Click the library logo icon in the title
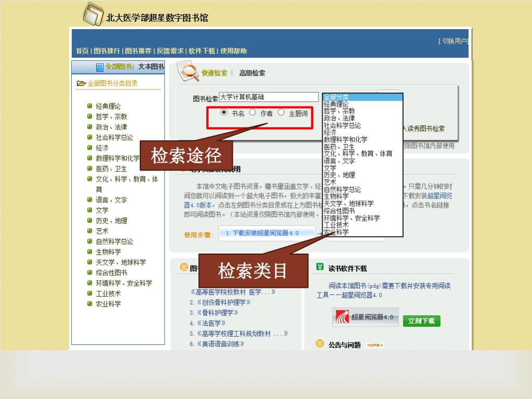The image size is (532, 399). click(93, 14)
